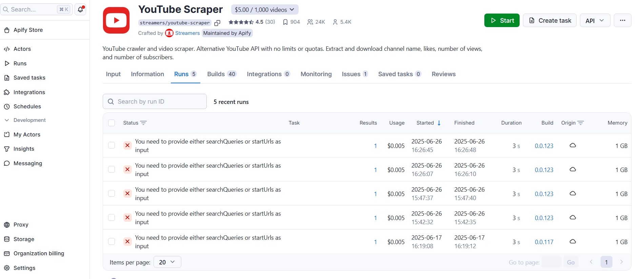Screen dimensions: 644x279
Task: Go to the next page arrow
Action: pos(621,262)
